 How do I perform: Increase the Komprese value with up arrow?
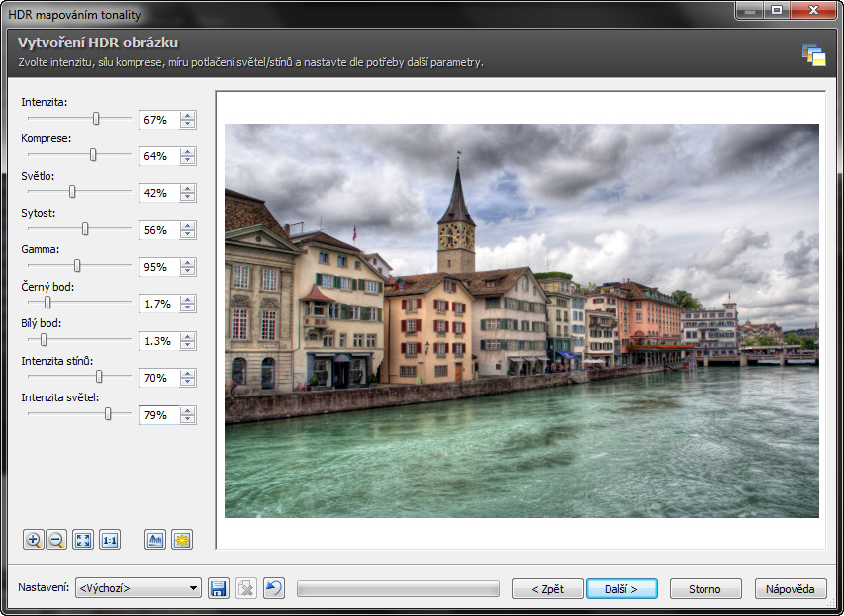coord(188,151)
